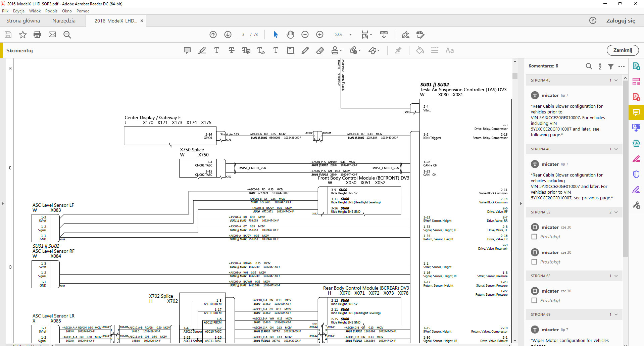The image size is (644, 346).
Task: Select the highlight text tool
Action: point(202,50)
